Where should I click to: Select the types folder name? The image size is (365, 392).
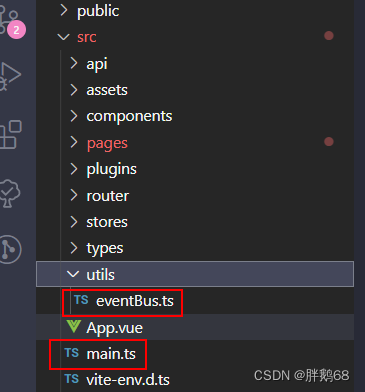coord(105,249)
